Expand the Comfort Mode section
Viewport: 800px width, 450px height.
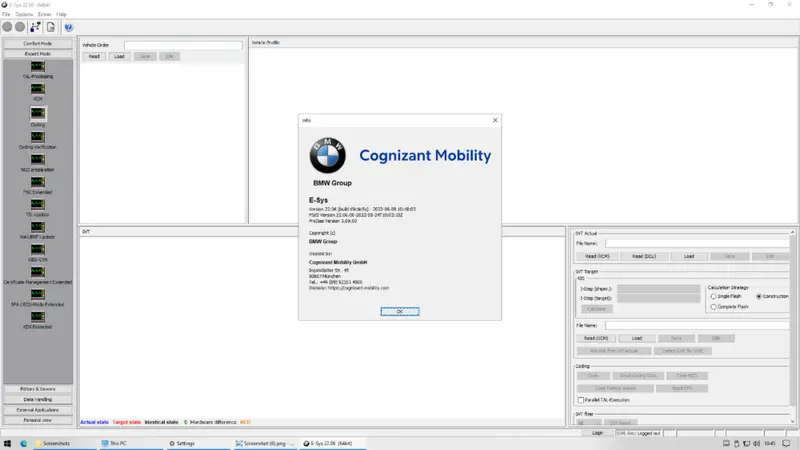tap(38, 43)
